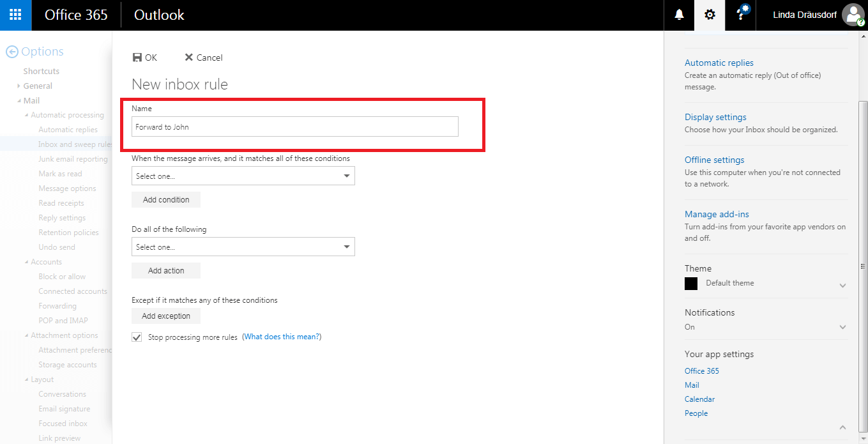Image resolution: width=868 pixels, height=444 pixels.
Task: Expand the Notifications setting chevron
Action: click(x=842, y=327)
